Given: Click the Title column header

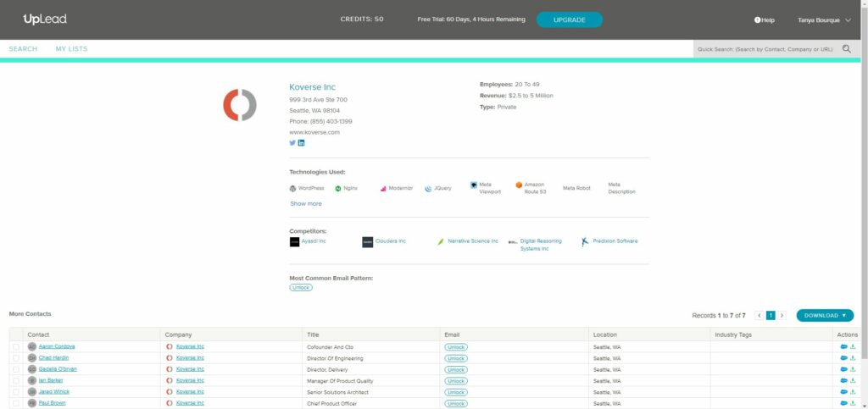Looking at the screenshot, I should coord(313,334).
